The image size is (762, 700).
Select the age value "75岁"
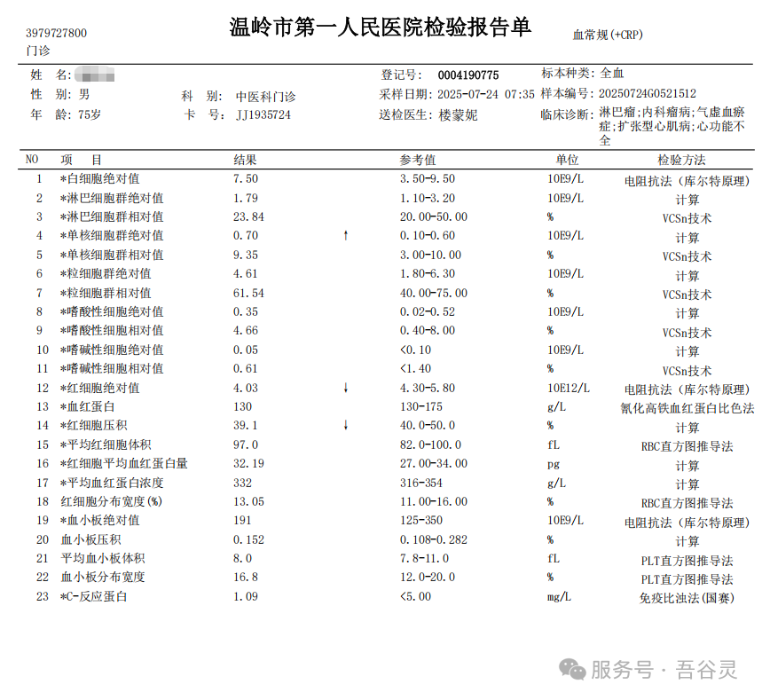(x=90, y=114)
